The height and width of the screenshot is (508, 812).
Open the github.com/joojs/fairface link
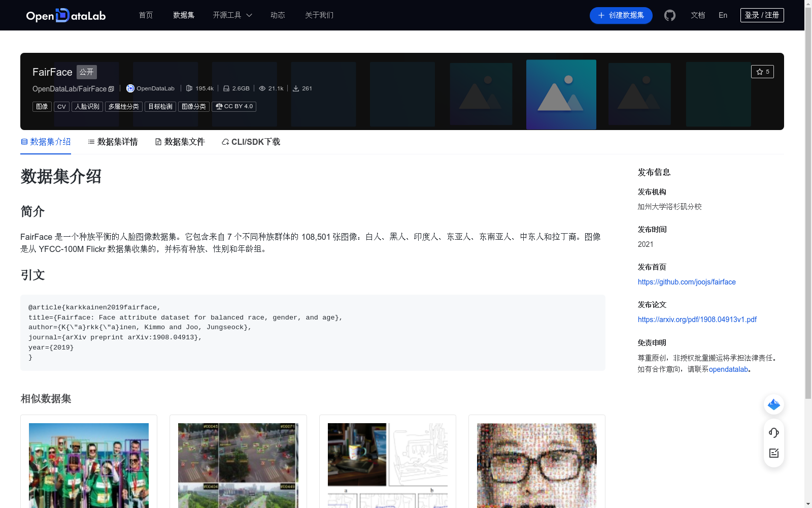coord(687,282)
